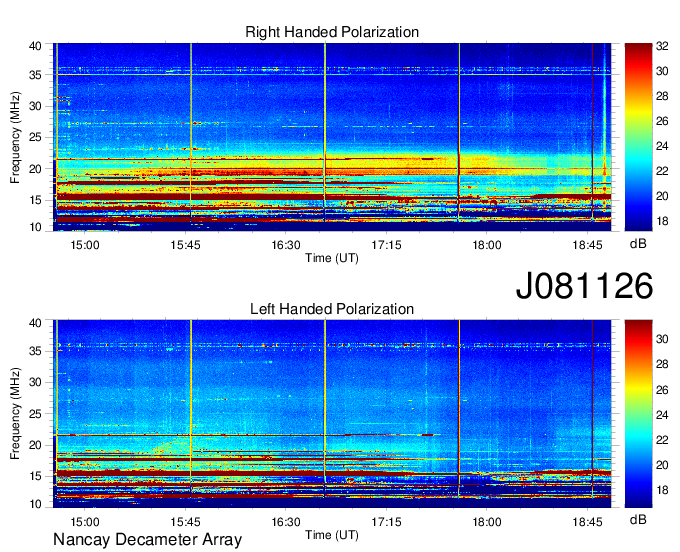Click the Right Handed Polarization spectrogram image
The width and height of the screenshot is (680, 552).
point(332,137)
